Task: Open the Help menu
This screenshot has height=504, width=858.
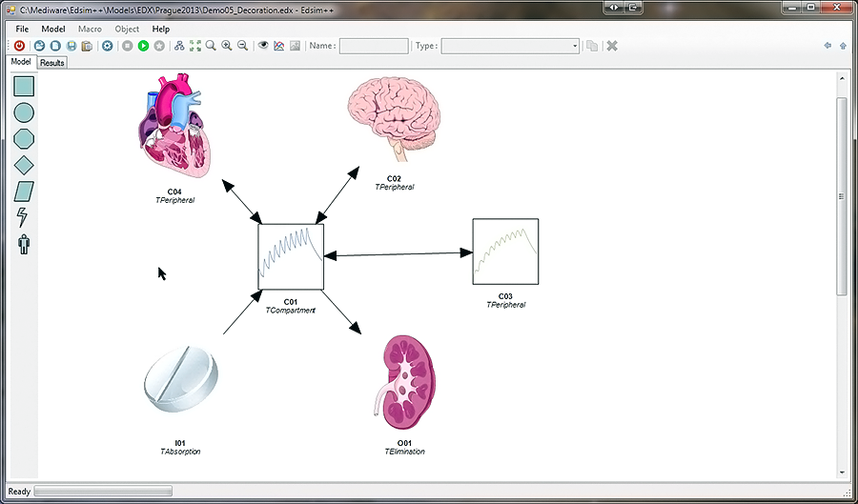Action: point(160,29)
